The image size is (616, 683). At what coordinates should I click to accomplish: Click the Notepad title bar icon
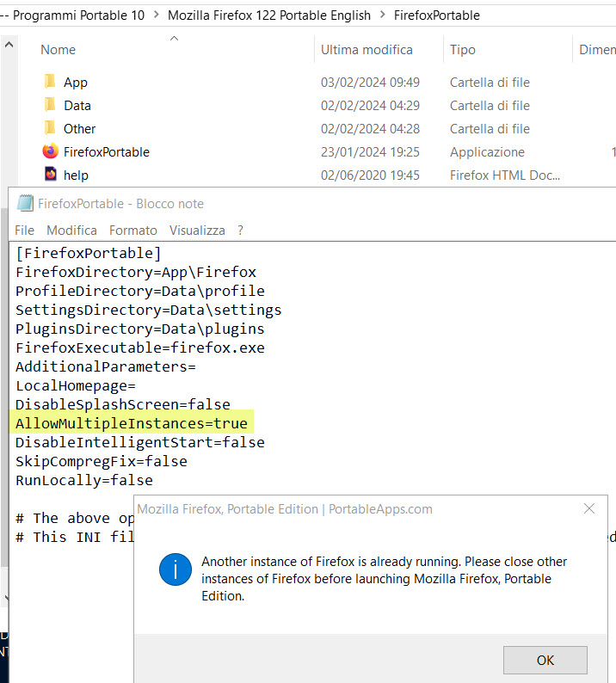25,203
